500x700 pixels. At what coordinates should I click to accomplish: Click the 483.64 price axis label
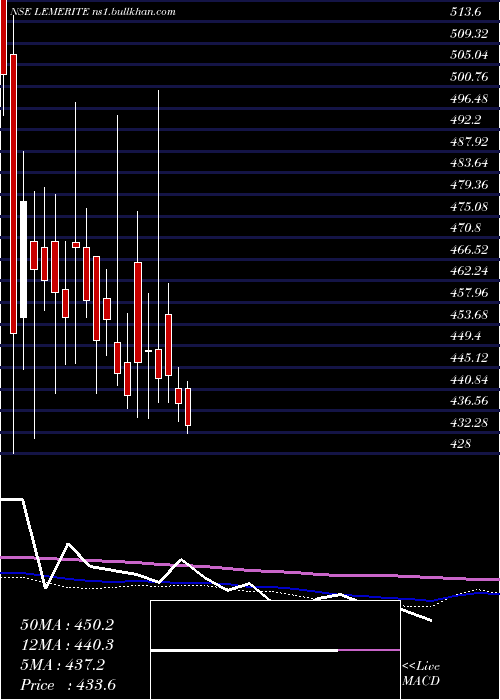click(x=469, y=163)
